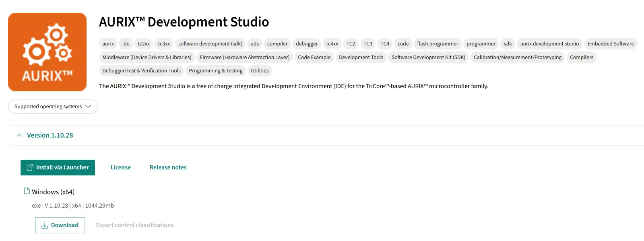The image size is (644, 241).
Task: View the Release notes
Action: [x=168, y=167]
